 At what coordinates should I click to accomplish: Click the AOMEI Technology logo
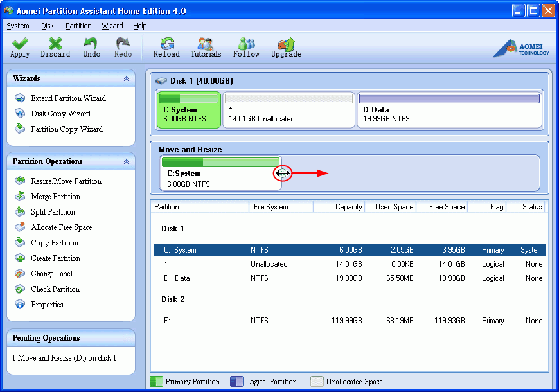click(521, 48)
